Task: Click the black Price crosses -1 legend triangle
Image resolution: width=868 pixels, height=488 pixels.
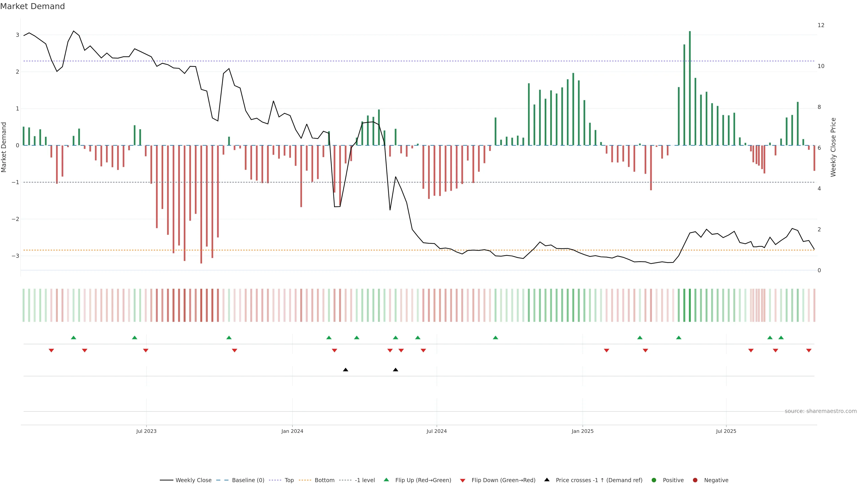Action: [547, 480]
